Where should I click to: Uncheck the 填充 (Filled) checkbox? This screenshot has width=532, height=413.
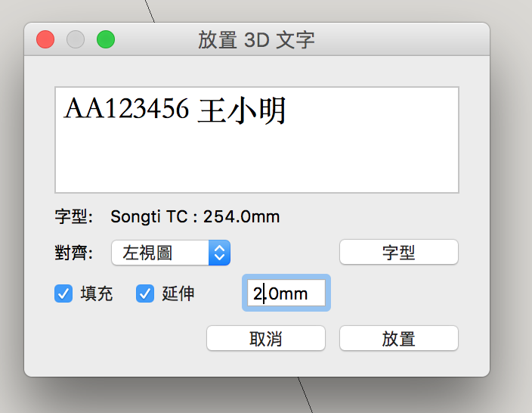63,293
